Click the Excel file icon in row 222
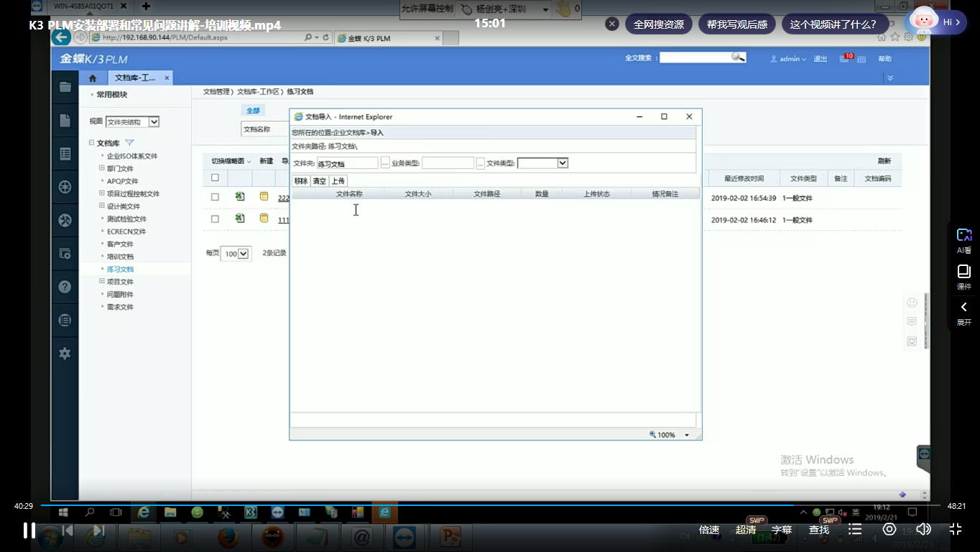The height and width of the screenshot is (552, 980). point(240,197)
